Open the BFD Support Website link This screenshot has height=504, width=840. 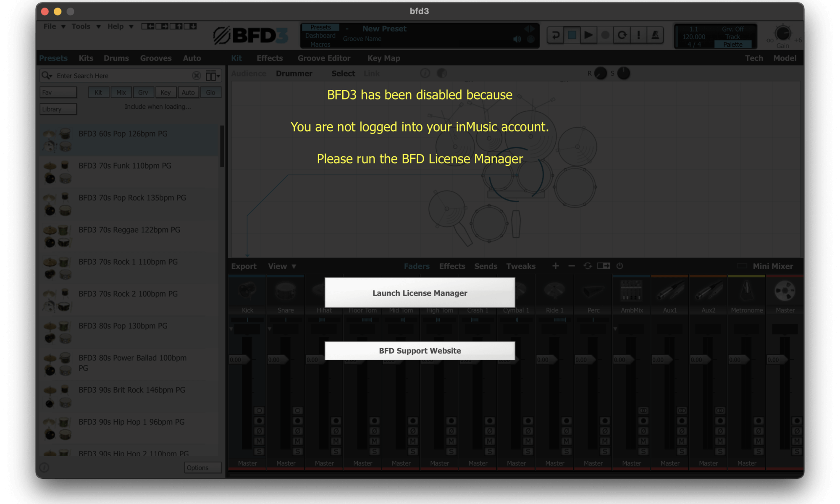click(x=420, y=351)
